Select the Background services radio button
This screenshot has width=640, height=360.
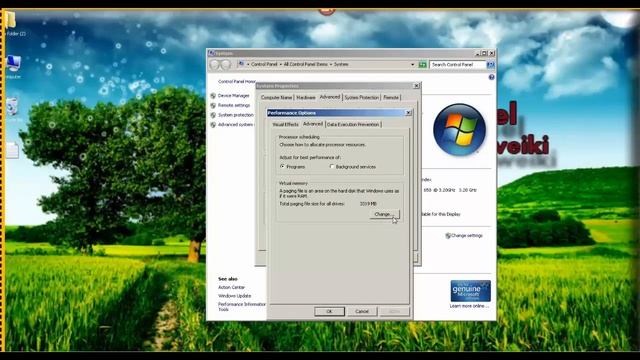coord(332,167)
